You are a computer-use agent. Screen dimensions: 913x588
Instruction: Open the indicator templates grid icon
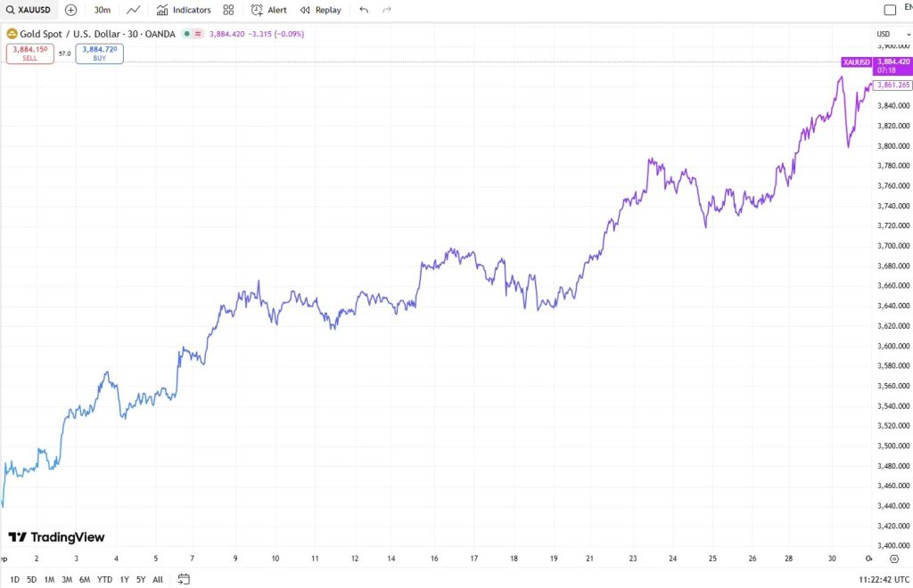pyautogui.click(x=229, y=10)
